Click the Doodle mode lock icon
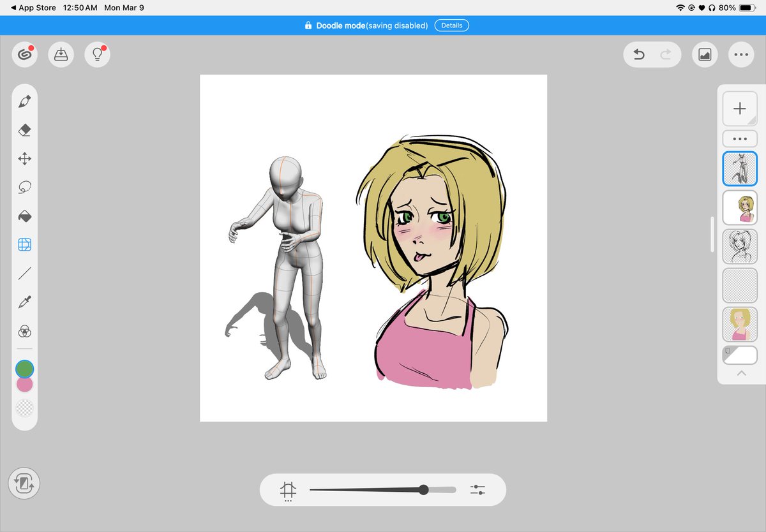This screenshot has width=766, height=532. [308, 26]
